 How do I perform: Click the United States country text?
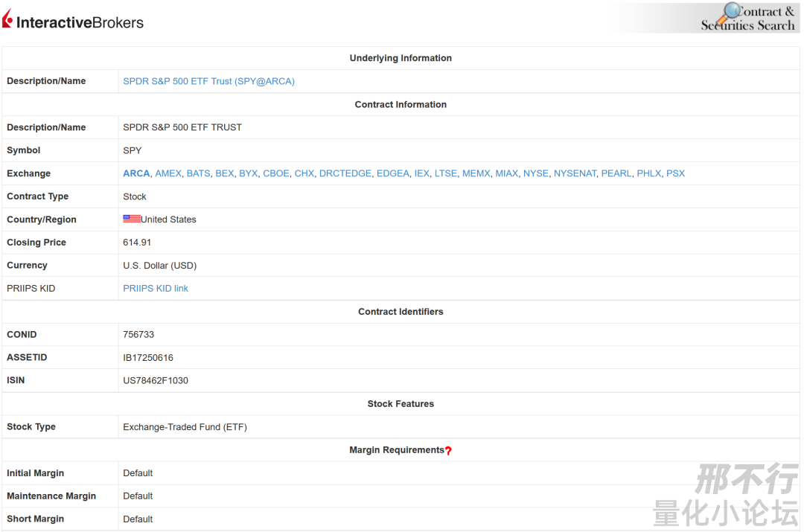(x=169, y=219)
